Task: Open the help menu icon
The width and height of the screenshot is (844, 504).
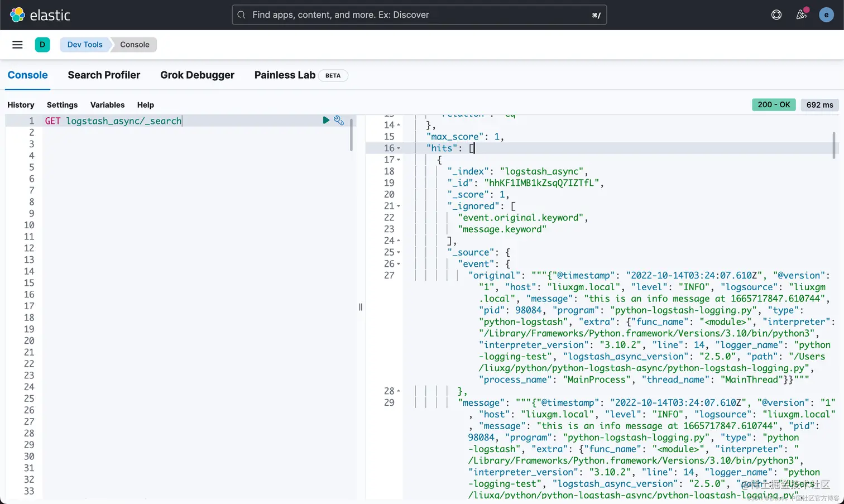Action: point(776,15)
